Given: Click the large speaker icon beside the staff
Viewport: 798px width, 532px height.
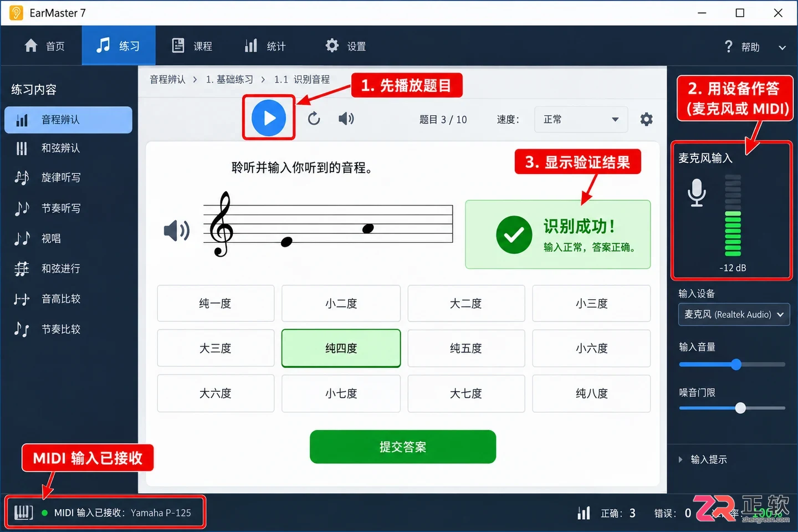Looking at the screenshot, I should 177,230.
